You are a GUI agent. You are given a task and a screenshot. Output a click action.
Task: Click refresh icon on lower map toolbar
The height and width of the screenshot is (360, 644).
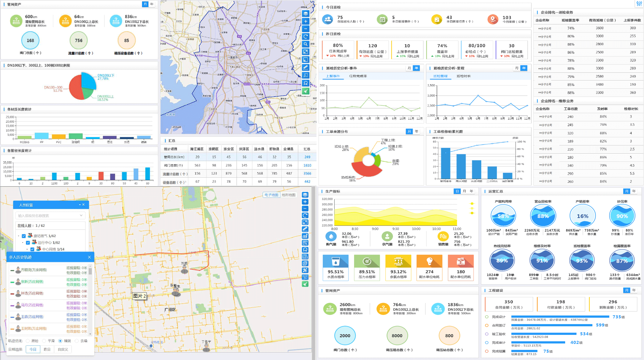click(305, 215)
